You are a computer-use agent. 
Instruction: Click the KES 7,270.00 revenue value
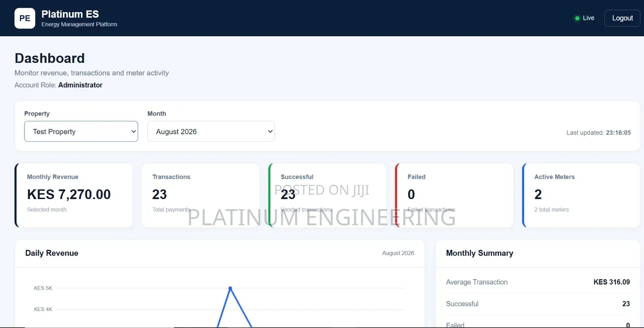coord(69,194)
